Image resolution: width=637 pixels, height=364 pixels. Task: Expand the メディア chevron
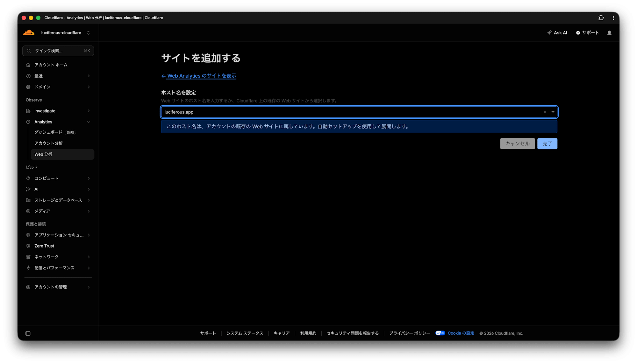tap(89, 211)
